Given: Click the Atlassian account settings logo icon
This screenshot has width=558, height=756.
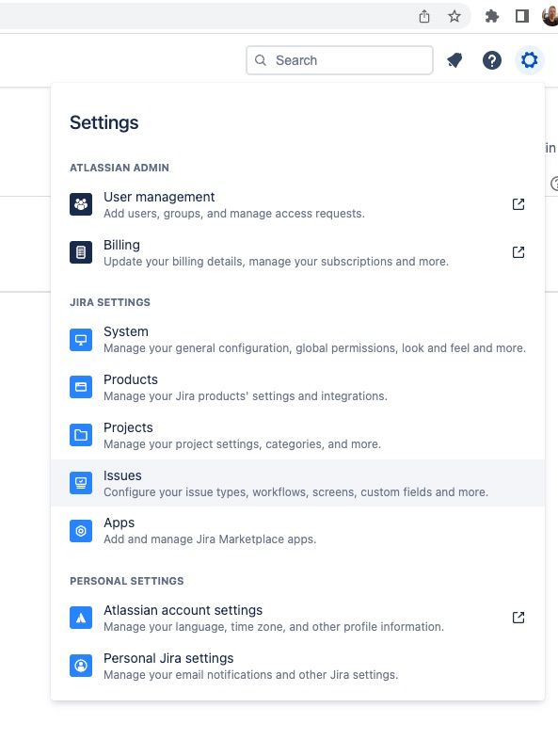Looking at the screenshot, I should 81,618.
